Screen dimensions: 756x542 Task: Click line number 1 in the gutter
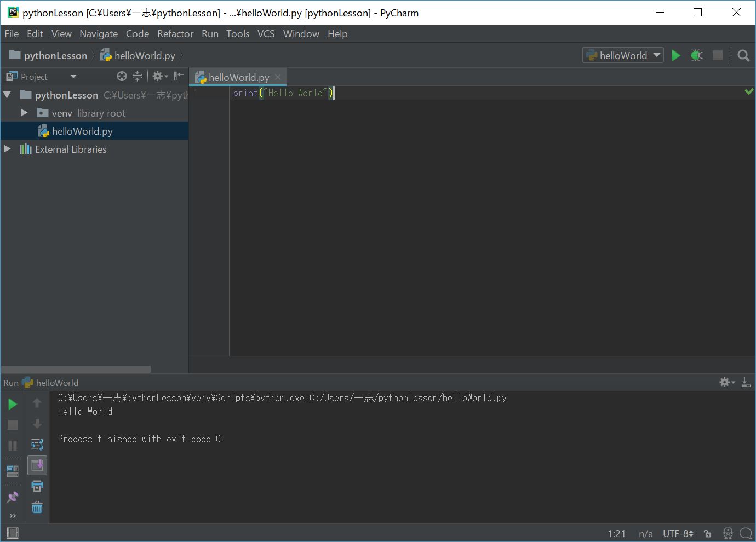(196, 93)
